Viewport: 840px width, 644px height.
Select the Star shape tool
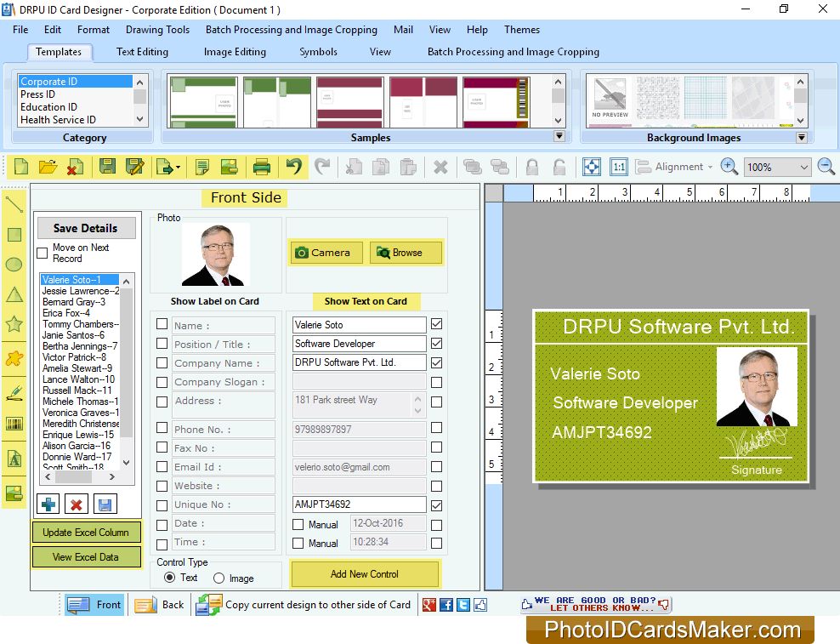pyautogui.click(x=14, y=324)
